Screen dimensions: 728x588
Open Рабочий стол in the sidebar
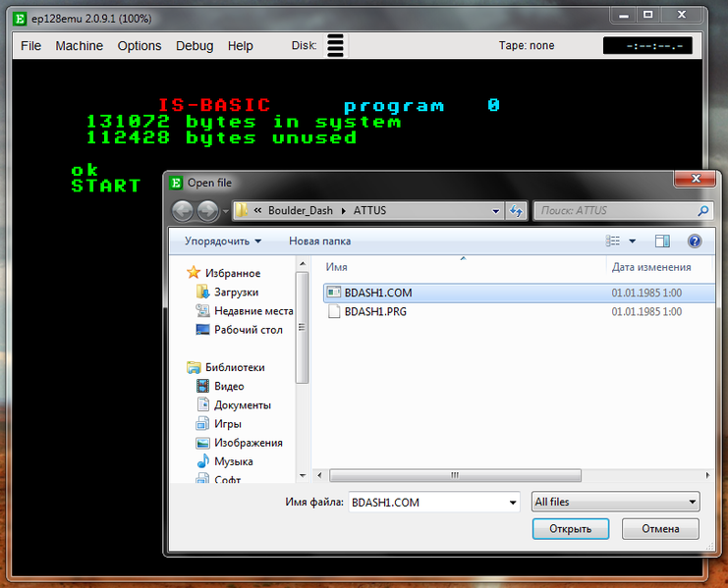(249, 330)
